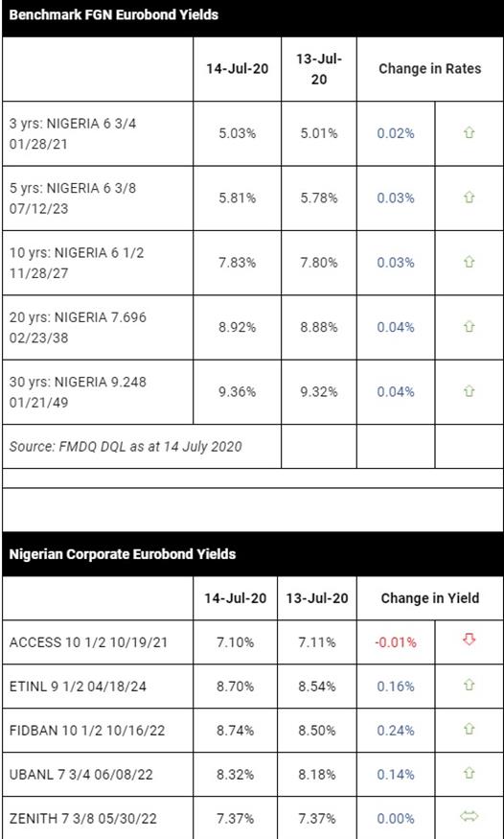The width and height of the screenshot is (504, 839).
Task: Click the Change in Yield column header
Action: click(429, 597)
